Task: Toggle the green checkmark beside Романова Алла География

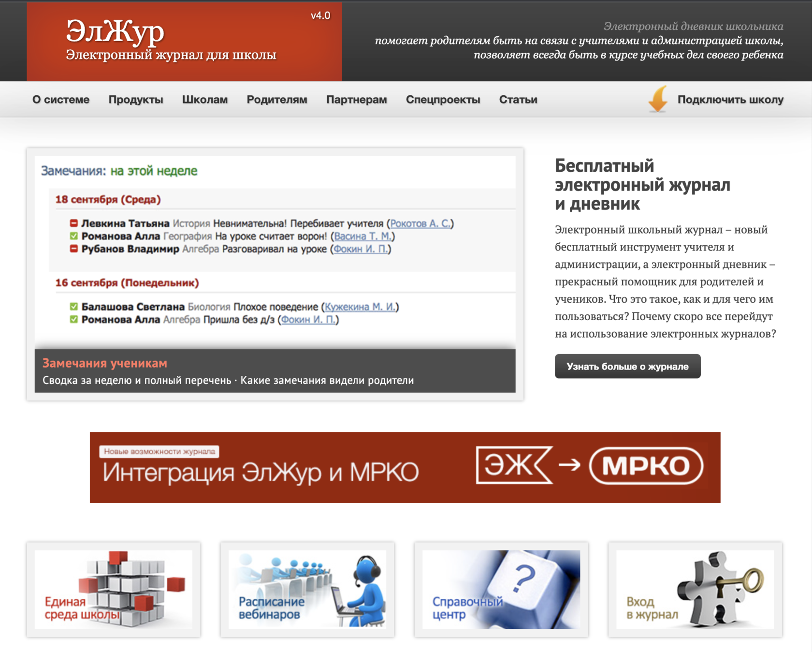Action: pos(73,236)
